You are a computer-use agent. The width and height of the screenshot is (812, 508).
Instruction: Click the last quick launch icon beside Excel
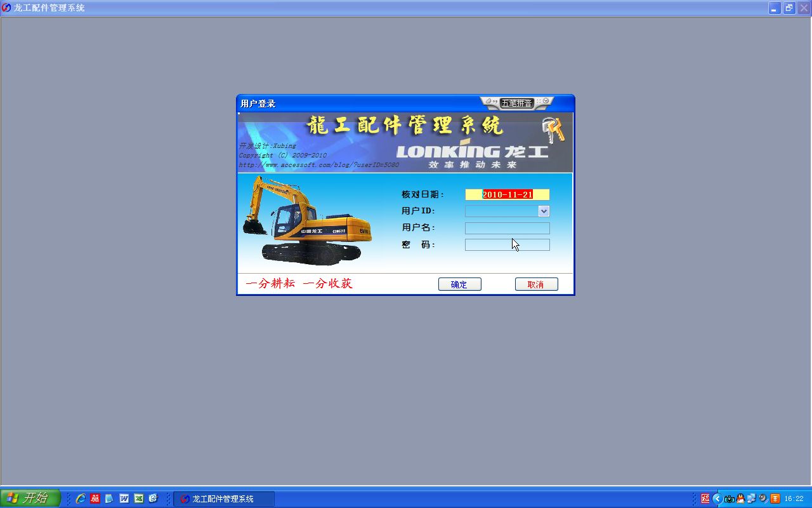(153, 498)
